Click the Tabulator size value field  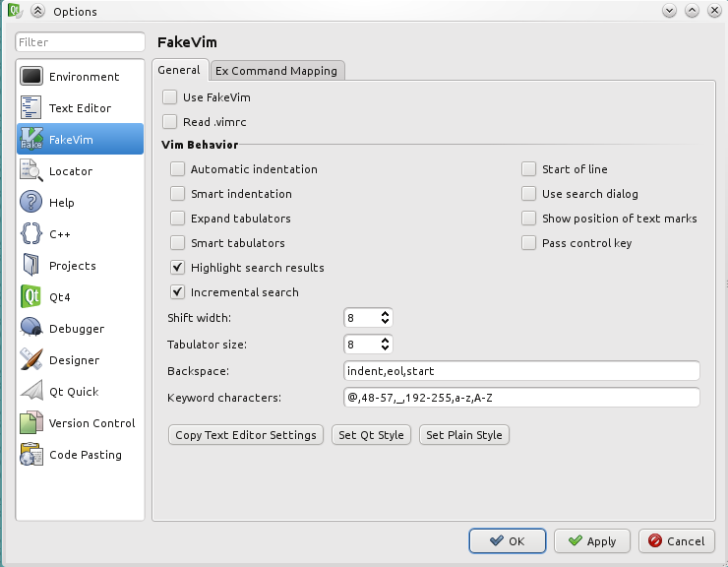click(x=362, y=345)
